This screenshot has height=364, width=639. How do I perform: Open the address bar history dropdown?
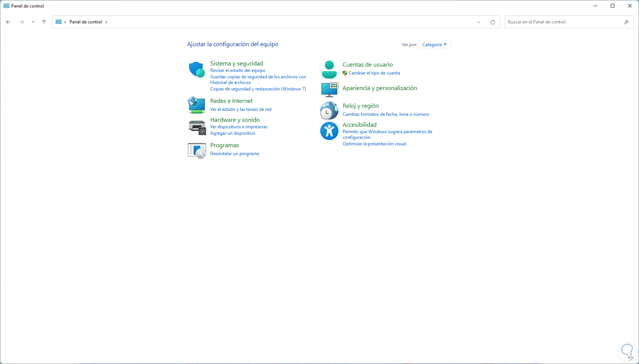pos(479,22)
